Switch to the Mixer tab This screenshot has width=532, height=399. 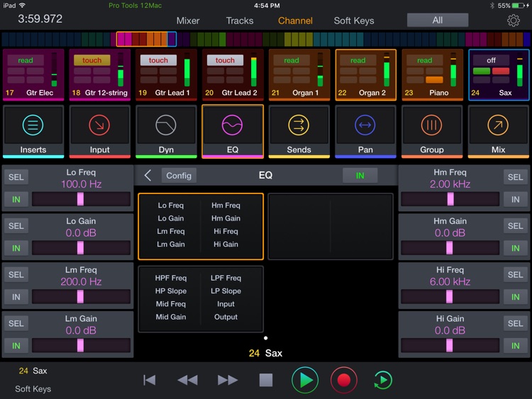[x=188, y=21]
